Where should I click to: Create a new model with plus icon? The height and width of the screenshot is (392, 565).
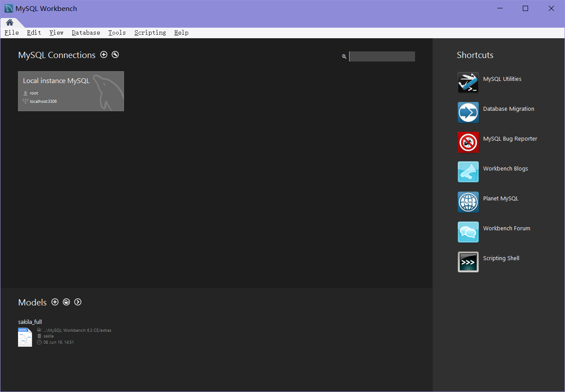pos(55,302)
